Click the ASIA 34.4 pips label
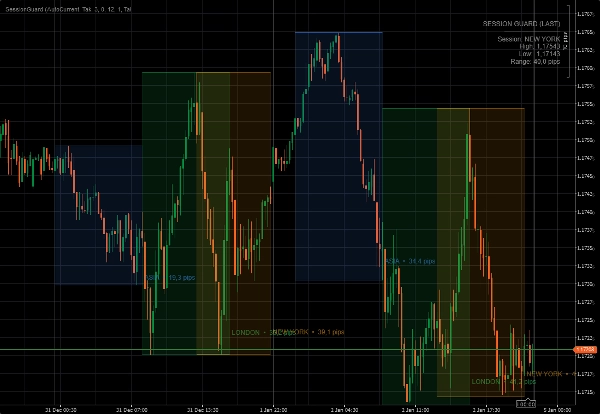Image resolution: width=600 pixels, height=414 pixels. click(411, 261)
